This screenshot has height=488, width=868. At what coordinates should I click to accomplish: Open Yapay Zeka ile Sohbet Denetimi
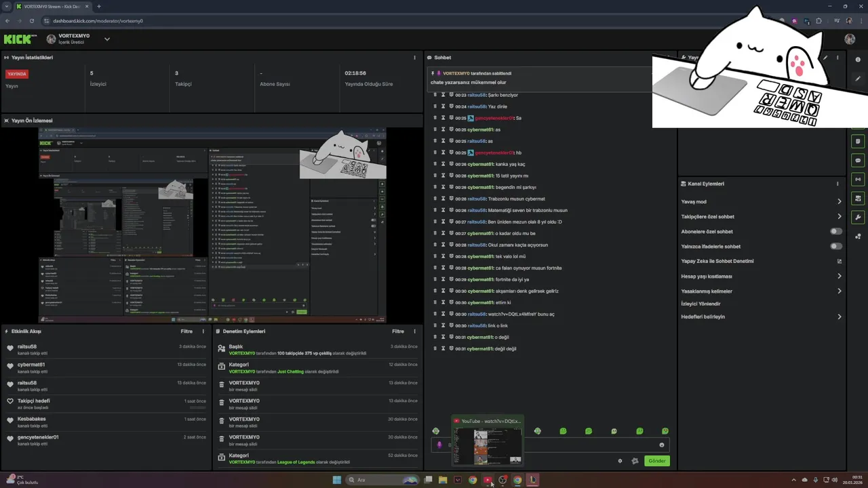[717, 261]
